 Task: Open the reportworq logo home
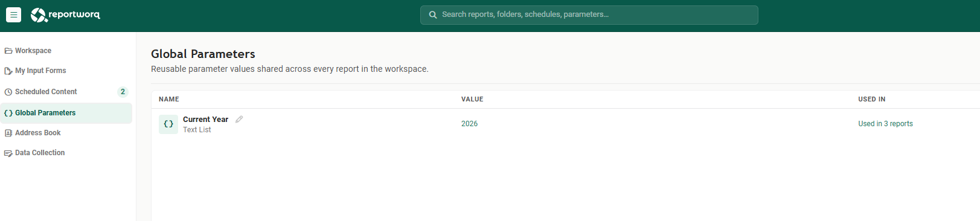click(65, 14)
